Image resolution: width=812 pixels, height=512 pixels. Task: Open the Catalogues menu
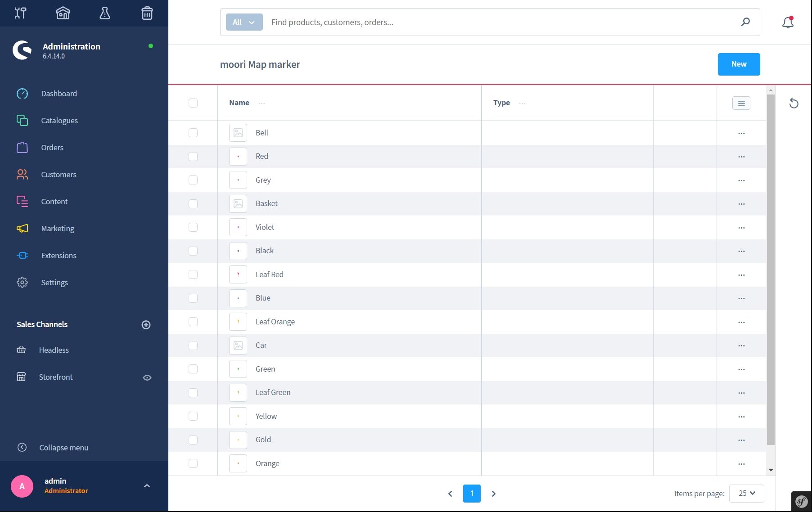(59, 121)
